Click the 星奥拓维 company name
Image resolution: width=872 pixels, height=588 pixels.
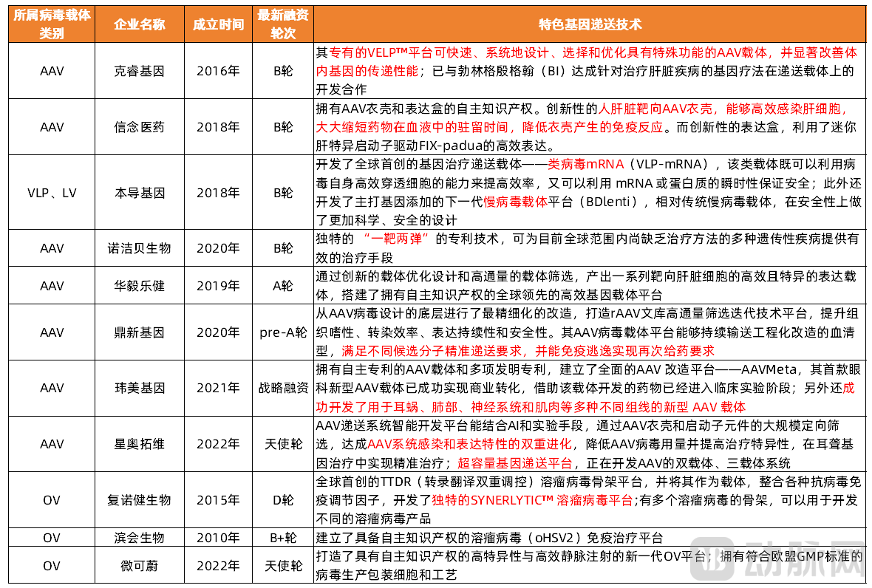coord(140,444)
